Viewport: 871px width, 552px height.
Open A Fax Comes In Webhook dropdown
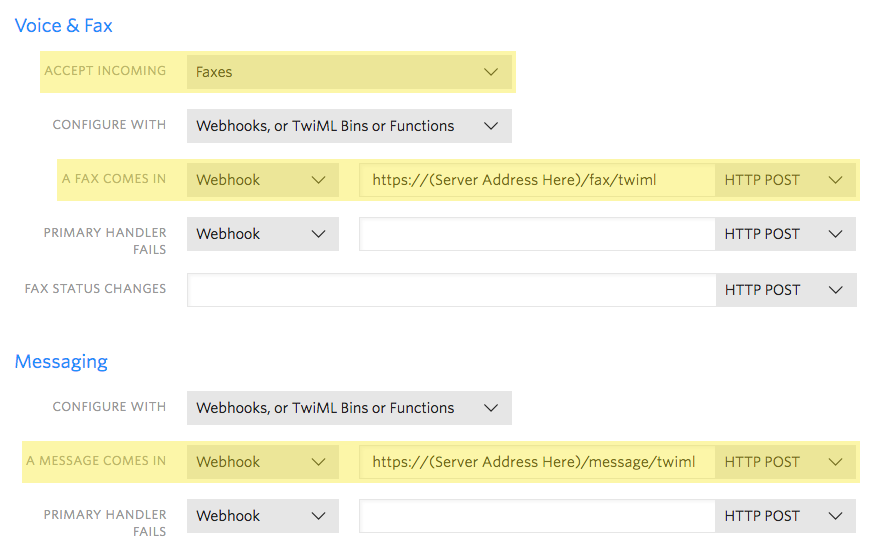click(x=262, y=180)
